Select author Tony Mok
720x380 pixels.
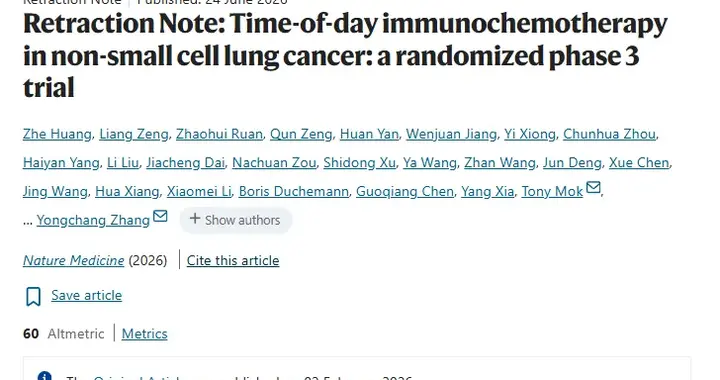(552, 191)
